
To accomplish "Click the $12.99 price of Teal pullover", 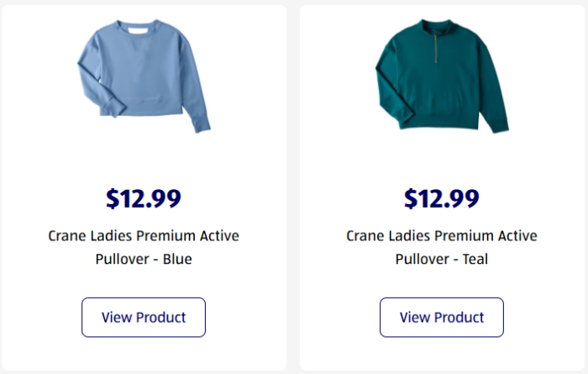I will pyautogui.click(x=442, y=198).
